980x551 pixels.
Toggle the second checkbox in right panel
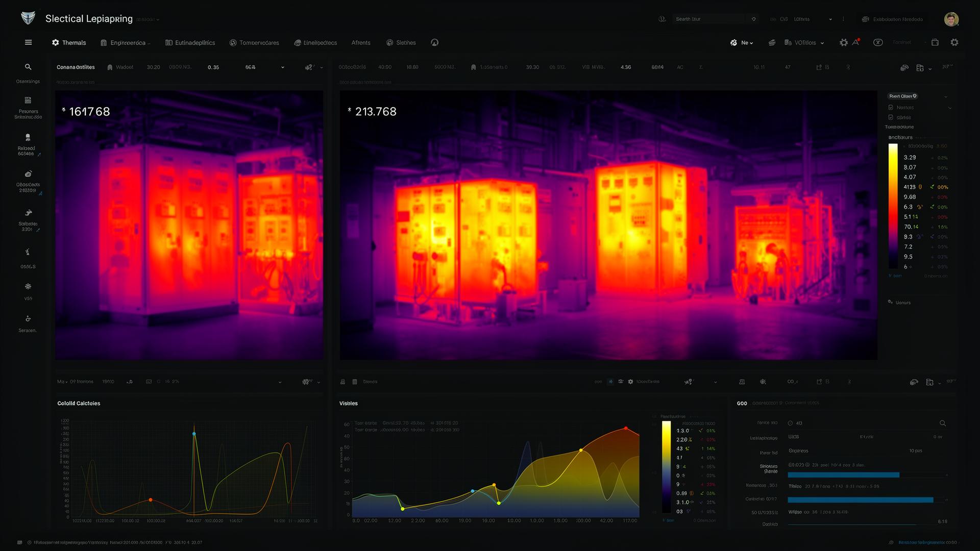pos(891,117)
